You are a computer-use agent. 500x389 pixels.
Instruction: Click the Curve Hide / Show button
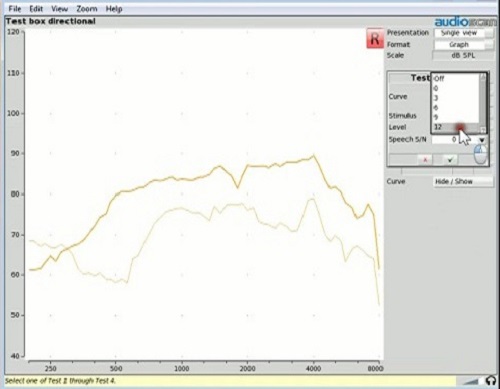[x=463, y=182]
